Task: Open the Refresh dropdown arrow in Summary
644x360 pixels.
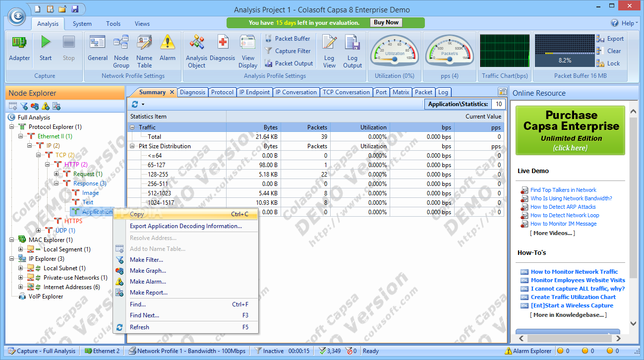Action: (x=143, y=105)
